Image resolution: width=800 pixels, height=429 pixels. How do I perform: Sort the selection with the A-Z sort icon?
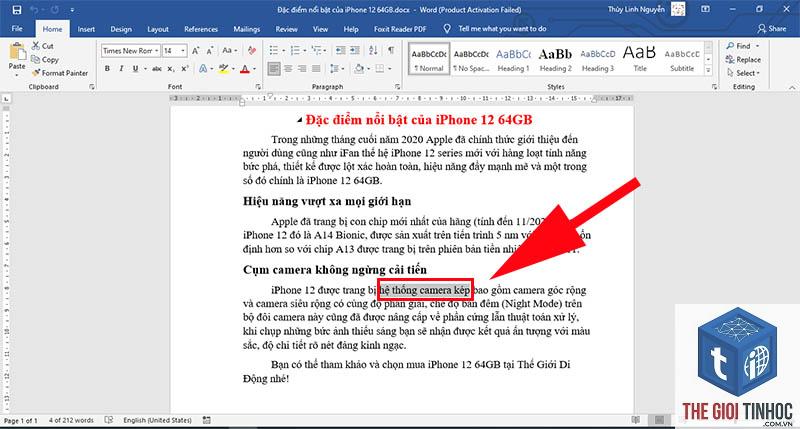pyautogui.click(x=373, y=51)
